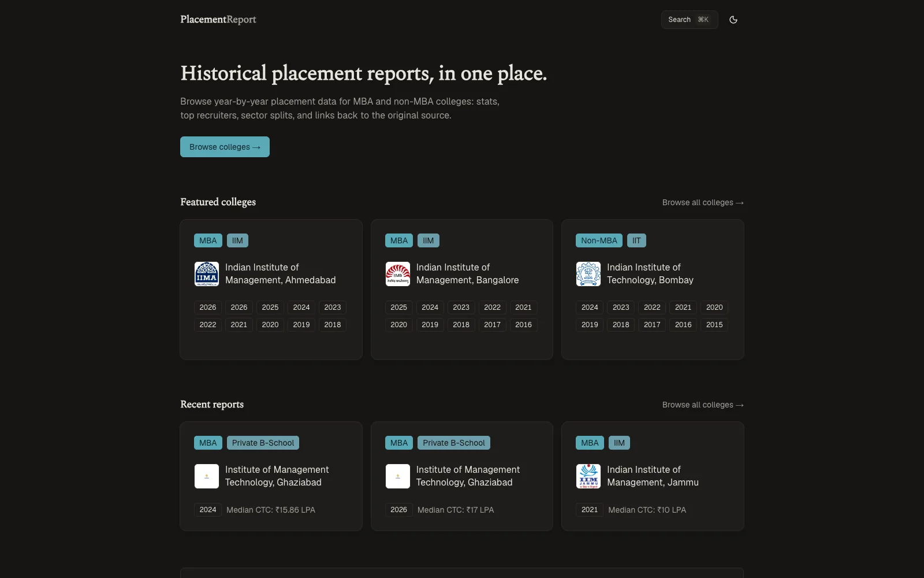The width and height of the screenshot is (924, 578).
Task: Open Indian Institute of Management, Ahmedabad
Action: pyautogui.click(x=281, y=273)
